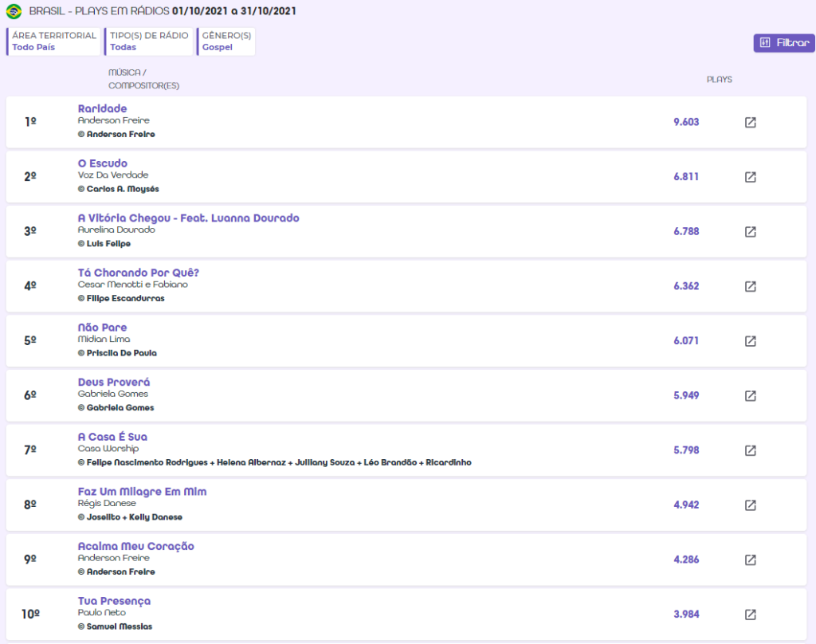Viewport: 816px width, 644px height.
Task: Open the Raridade song title link
Action: (x=102, y=108)
